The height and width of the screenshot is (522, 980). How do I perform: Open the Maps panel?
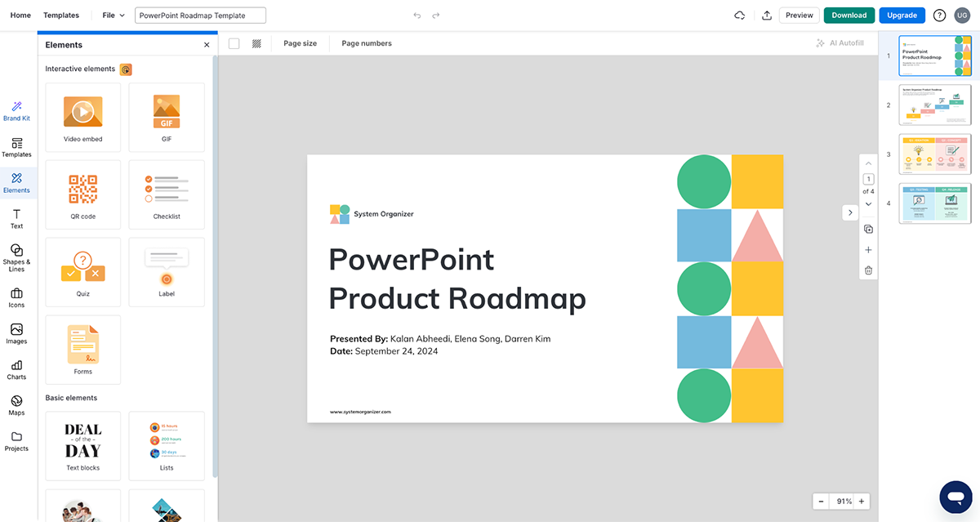click(16, 404)
